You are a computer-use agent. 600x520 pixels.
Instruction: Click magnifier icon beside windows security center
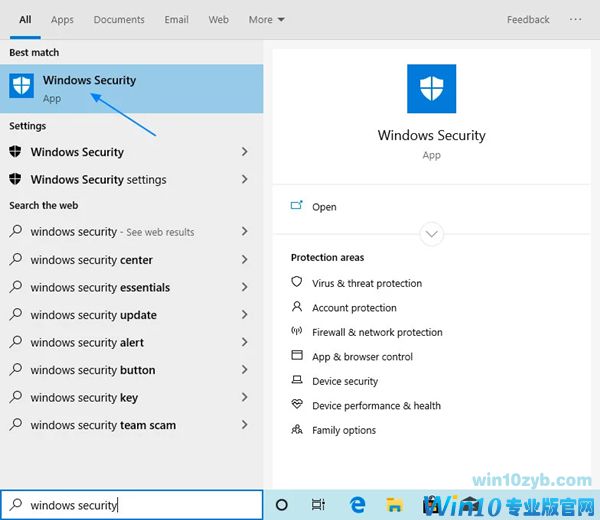click(x=16, y=259)
